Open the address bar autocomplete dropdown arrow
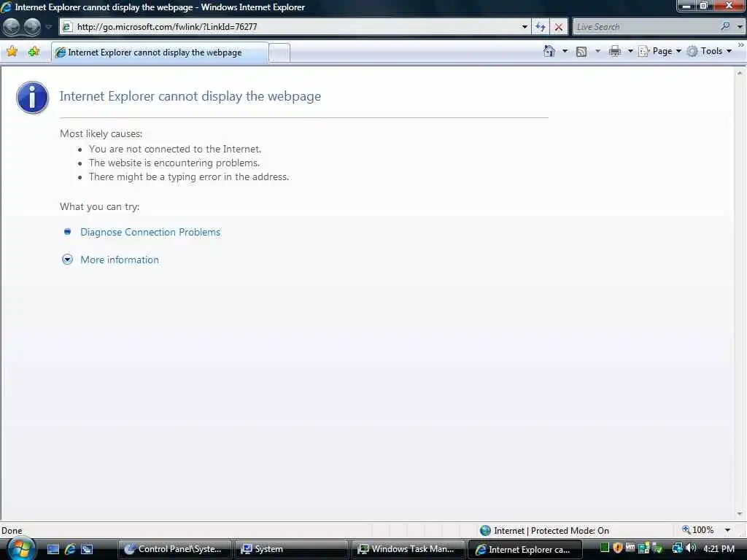 point(525,27)
